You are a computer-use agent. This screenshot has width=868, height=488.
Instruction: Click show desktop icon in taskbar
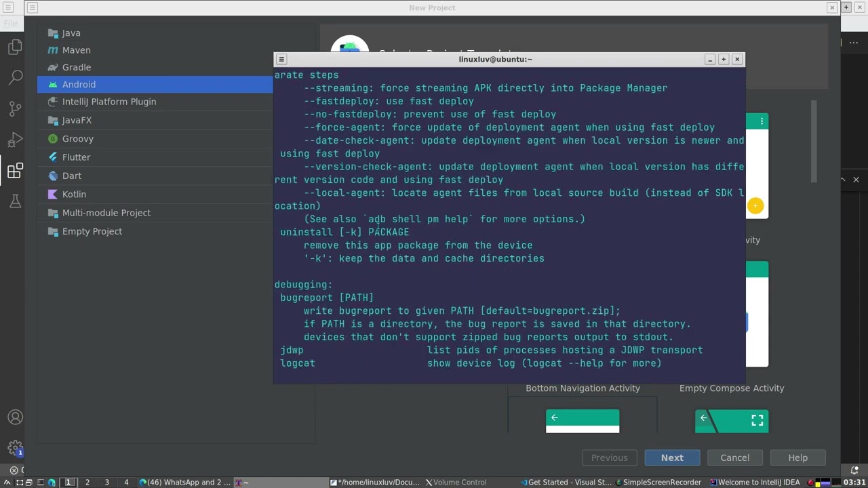(18, 482)
